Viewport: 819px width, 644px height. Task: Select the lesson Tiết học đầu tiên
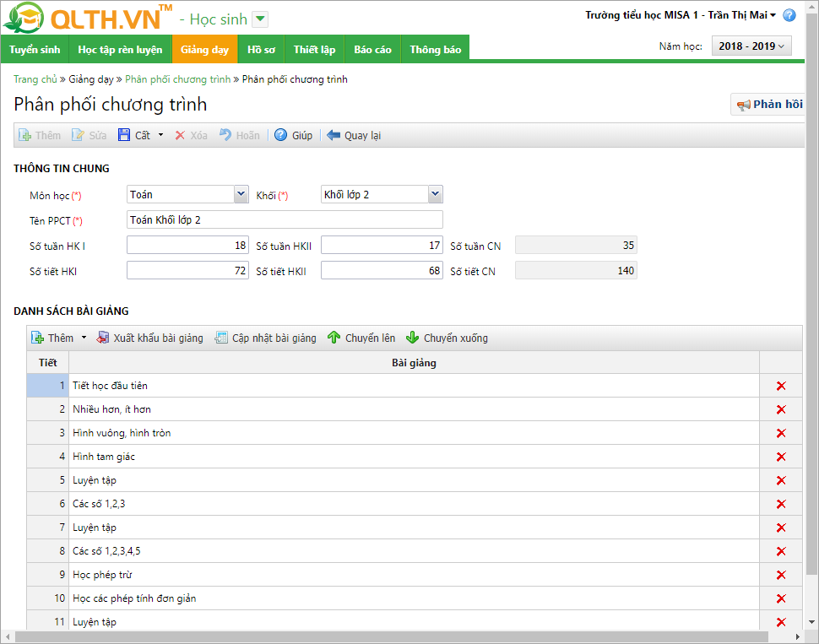pyautogui.click(x=414, y=386)
